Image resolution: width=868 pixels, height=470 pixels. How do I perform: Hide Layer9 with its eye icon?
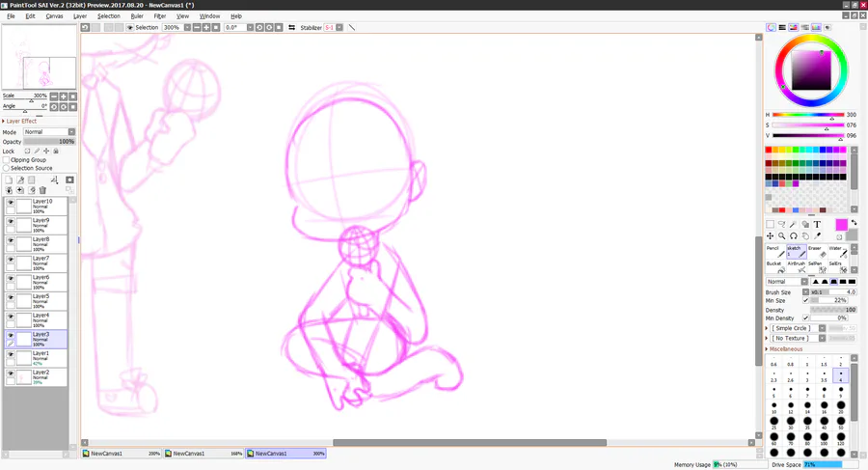point(11,221)
